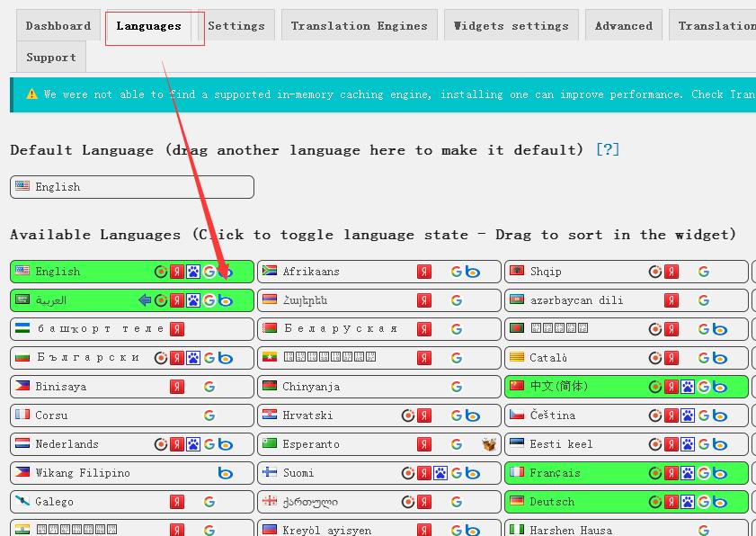756x536 pixels.
Task: Click the English default language box
Action: 131,187
